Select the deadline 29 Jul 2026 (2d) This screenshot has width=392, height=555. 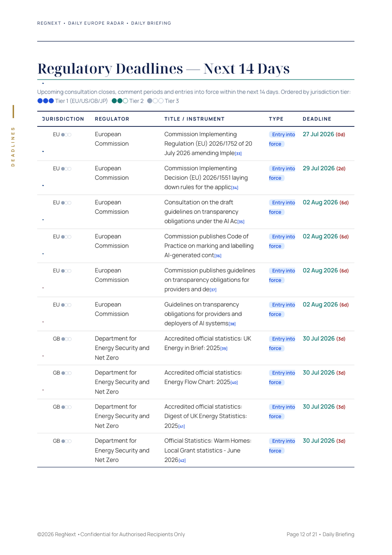pos(324,169)
